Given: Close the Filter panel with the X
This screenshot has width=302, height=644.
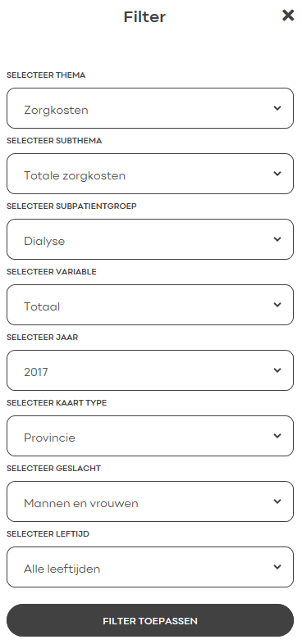Looking at the screenshot, I should [288, 16].
